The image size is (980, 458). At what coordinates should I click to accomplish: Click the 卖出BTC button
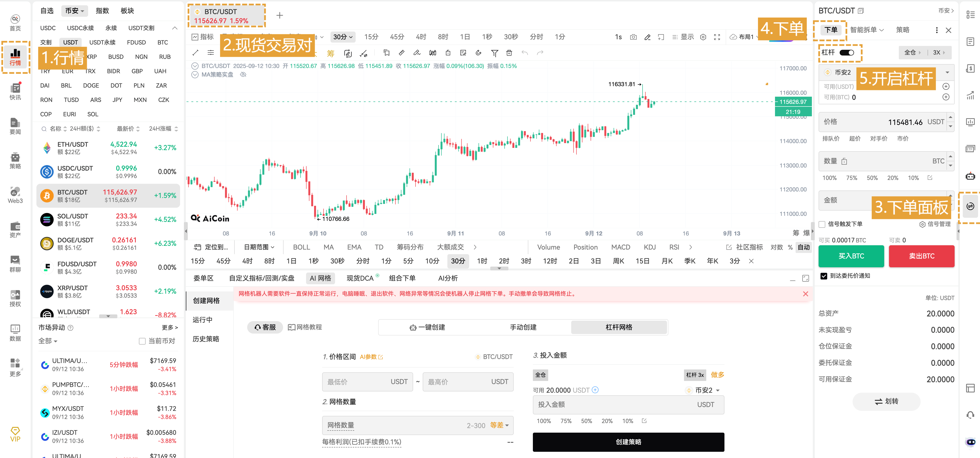[x=921, y=256]
